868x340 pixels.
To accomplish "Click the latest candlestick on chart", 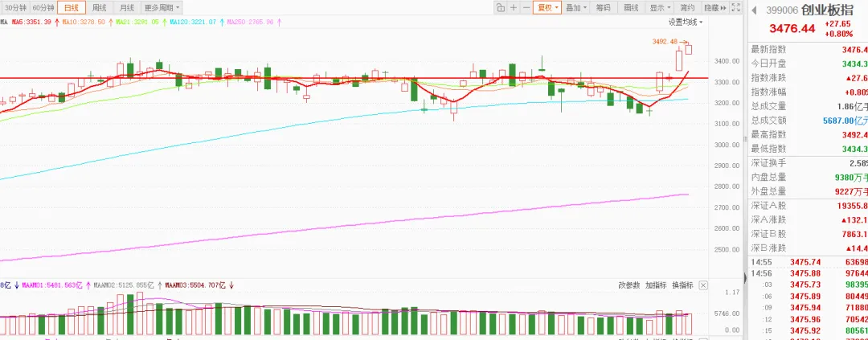I will point(689,49).
